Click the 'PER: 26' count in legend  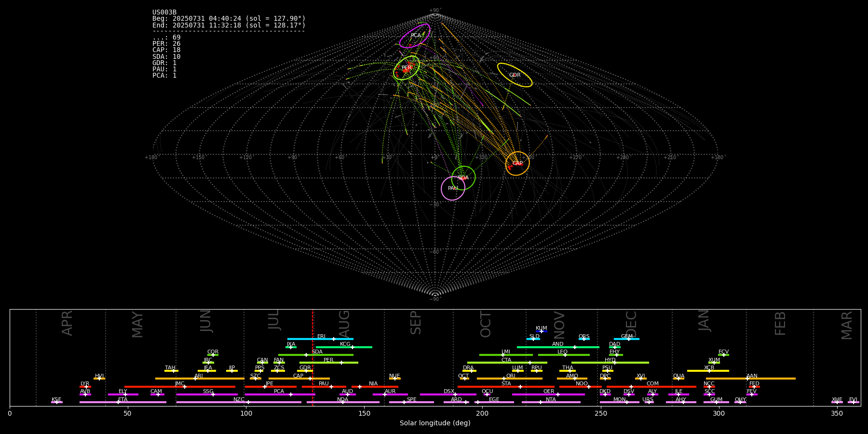(166, 44)
